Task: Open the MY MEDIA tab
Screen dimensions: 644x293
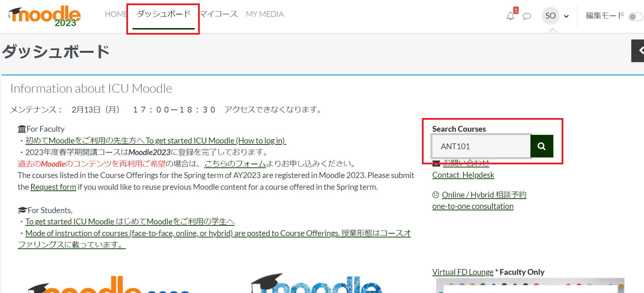Action: 265,14
